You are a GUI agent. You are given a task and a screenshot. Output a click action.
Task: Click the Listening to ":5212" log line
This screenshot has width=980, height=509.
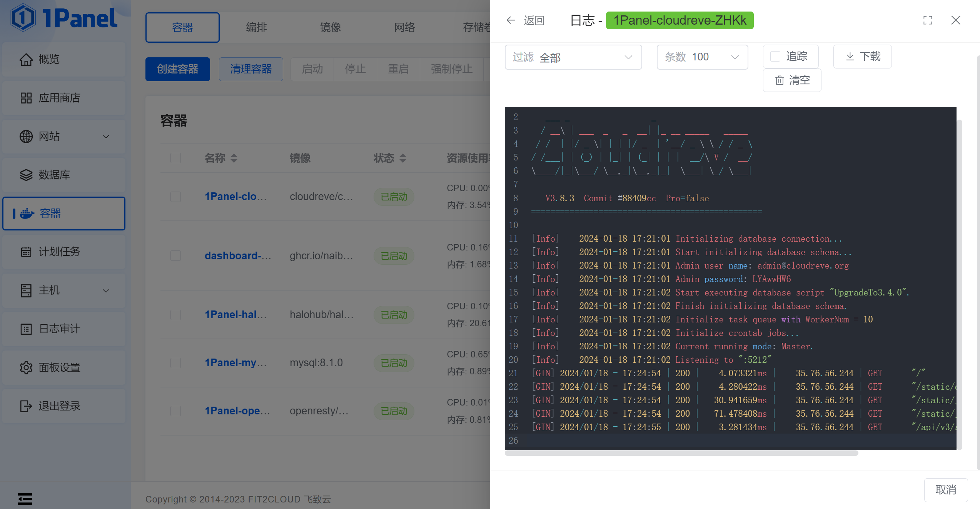click(x=651, y=360)
